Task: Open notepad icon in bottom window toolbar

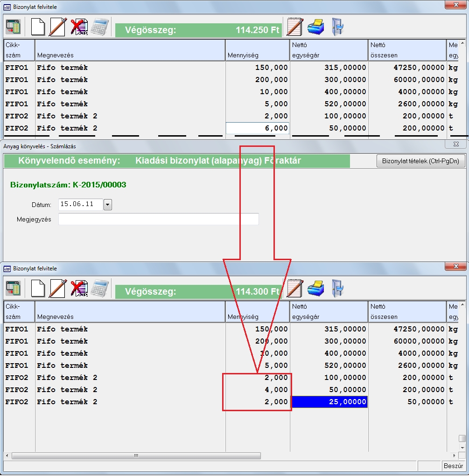Action: coord(295,289)
